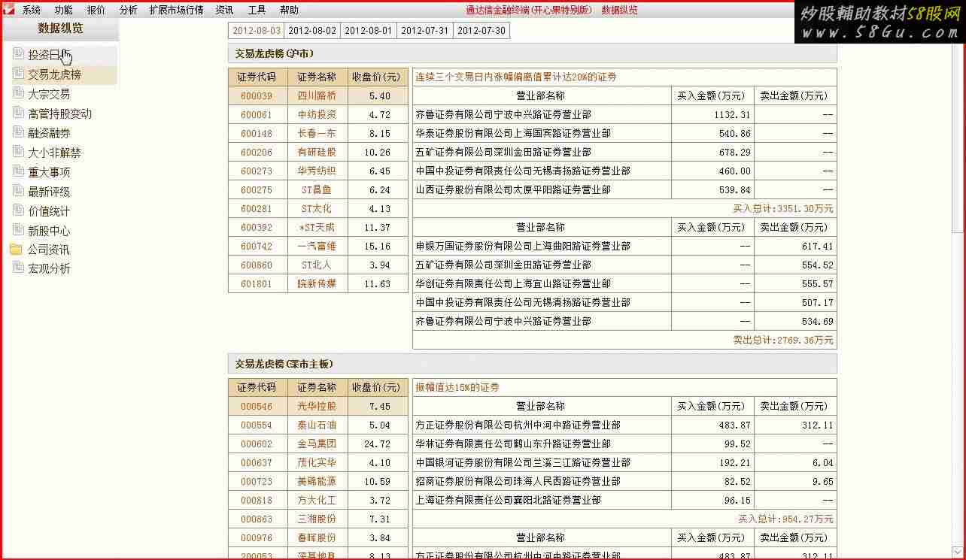Select the 2012-08-01 date tab

coord(369,31)
